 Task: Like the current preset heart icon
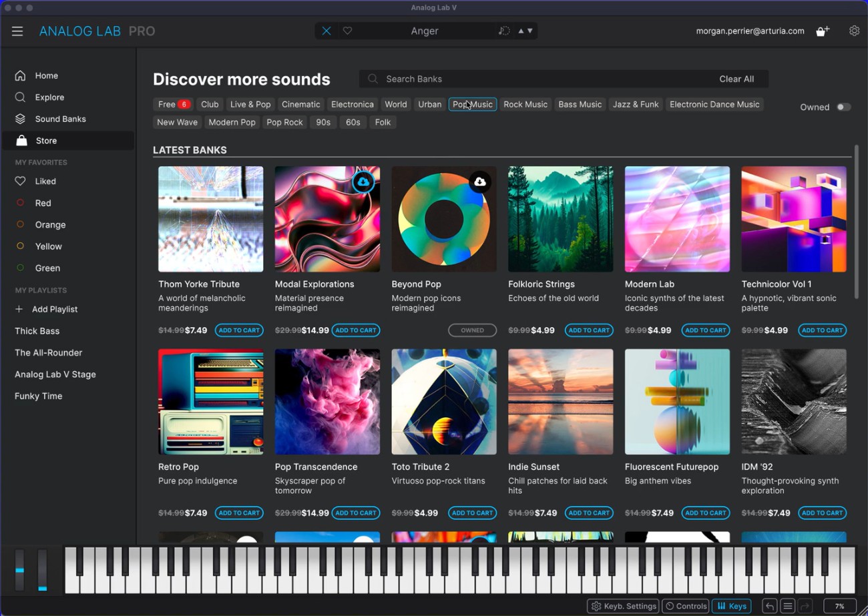coord(347,31)
